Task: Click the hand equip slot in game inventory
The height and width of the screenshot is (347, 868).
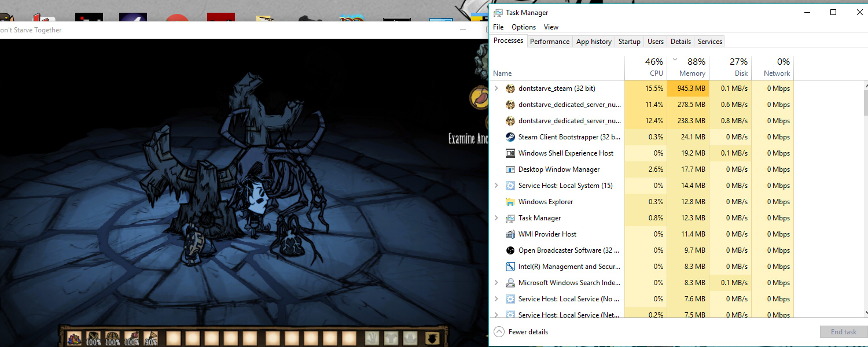Action: (x=373, y=338)
